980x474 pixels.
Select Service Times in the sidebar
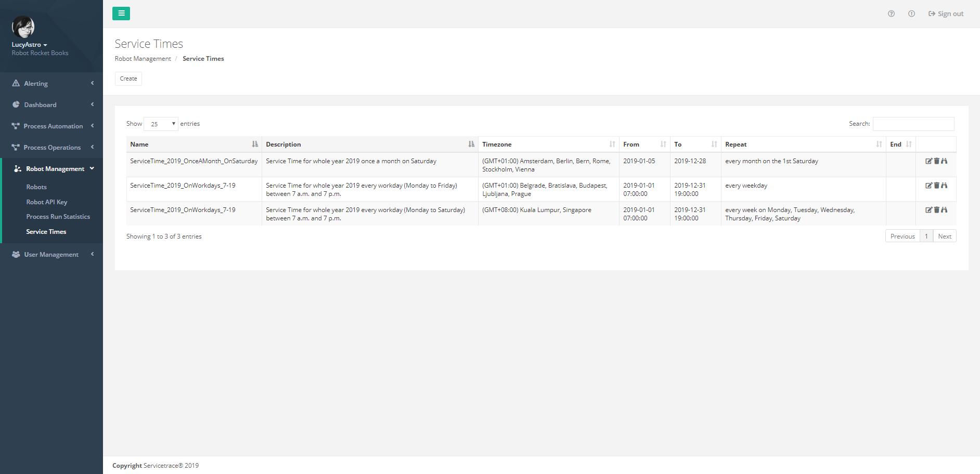coord(46,232)
